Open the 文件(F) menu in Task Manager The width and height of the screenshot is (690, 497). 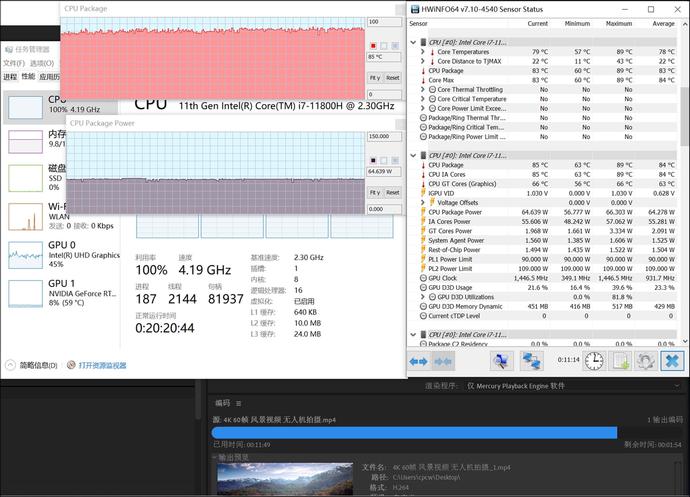coord(13,63)
